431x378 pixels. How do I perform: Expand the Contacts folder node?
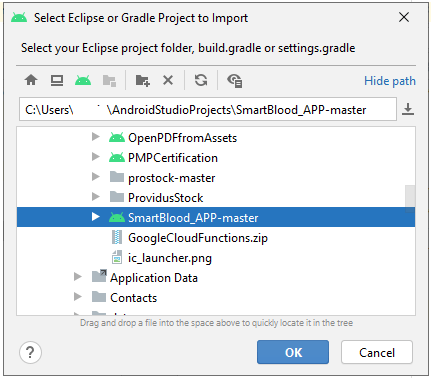click(78, 297)
